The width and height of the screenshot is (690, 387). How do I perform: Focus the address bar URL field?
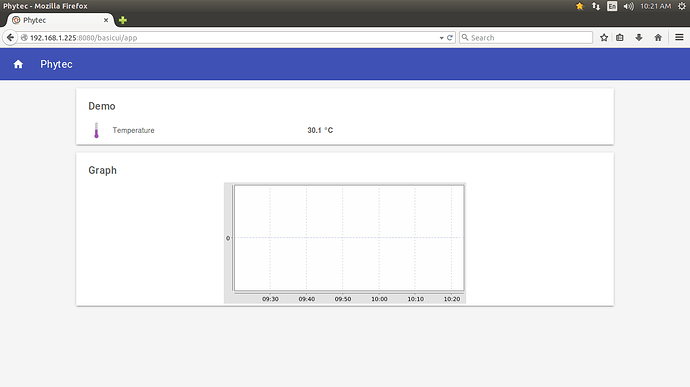coord(229,38)
